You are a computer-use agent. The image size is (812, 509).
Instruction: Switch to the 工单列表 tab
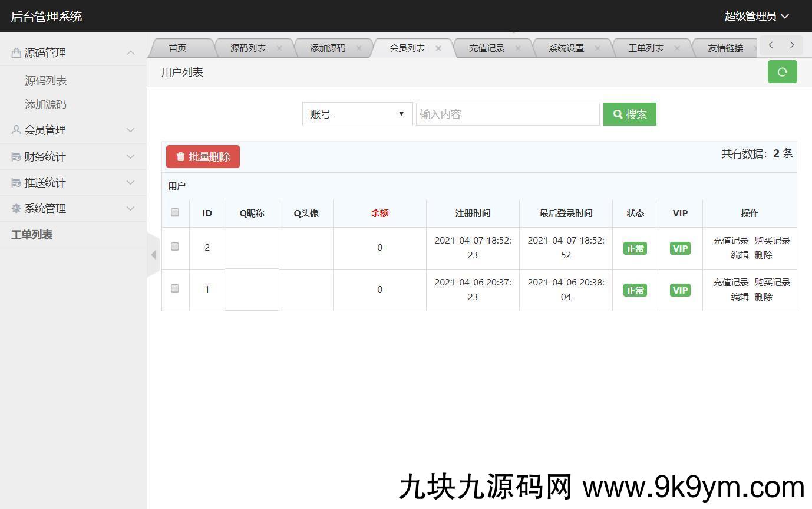point(645,48)
